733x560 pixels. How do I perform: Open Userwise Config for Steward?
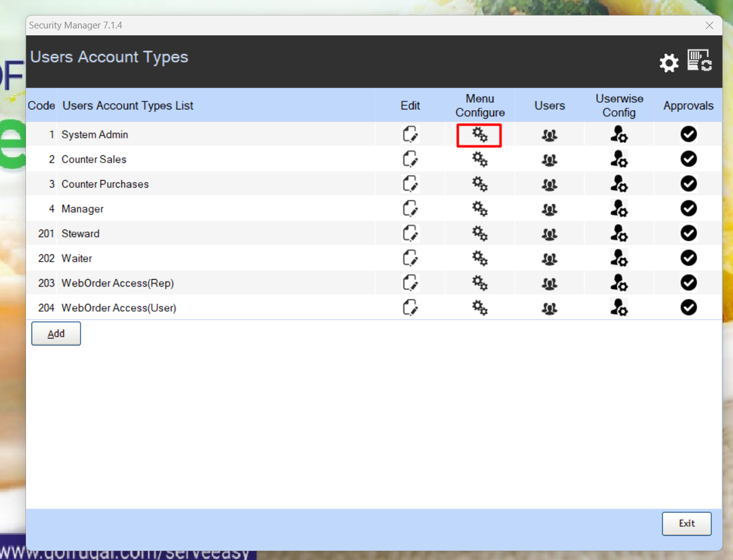618,233
